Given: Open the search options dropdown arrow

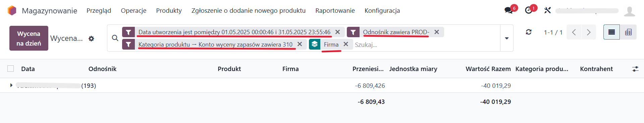Looking at the screenshot, I should pyautogui.click(x=507, y=38).
